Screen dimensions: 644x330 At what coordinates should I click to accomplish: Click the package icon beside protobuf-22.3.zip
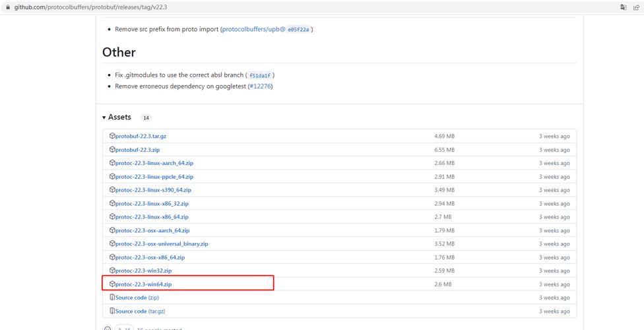coord(112,150)
